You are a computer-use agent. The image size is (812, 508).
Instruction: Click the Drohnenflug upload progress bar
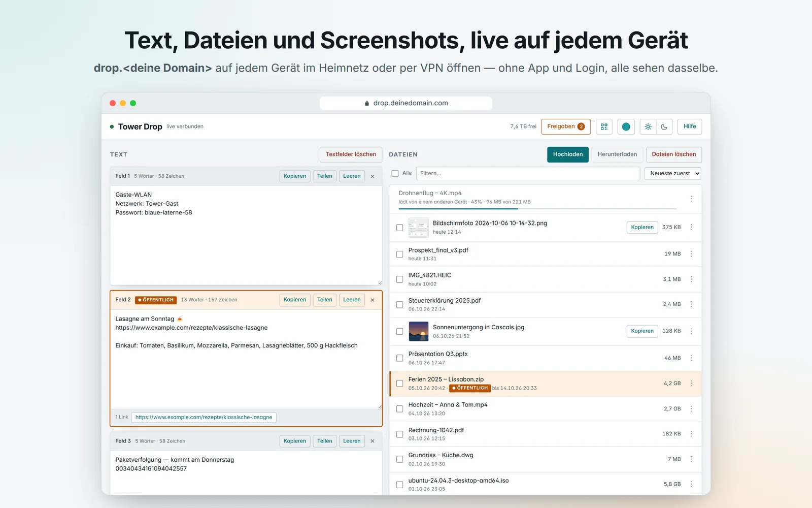[x=537, y=209]
